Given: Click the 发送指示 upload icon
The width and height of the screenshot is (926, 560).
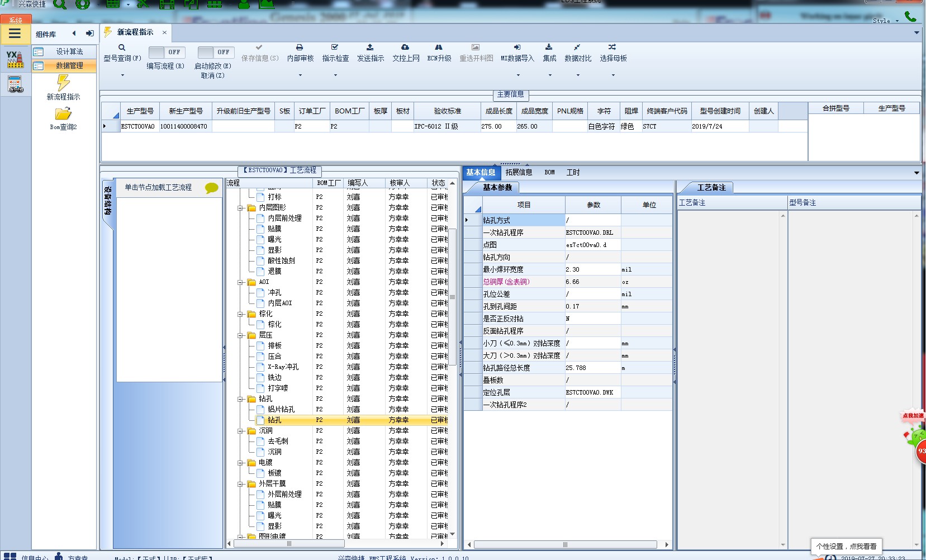Looking at the screenshot, I should pyautogui.click(x=370, y=48).
